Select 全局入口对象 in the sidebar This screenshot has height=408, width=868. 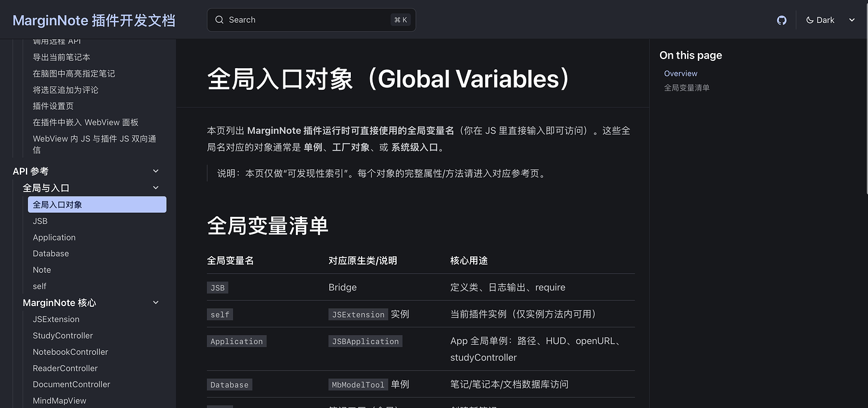coord(97,205)
